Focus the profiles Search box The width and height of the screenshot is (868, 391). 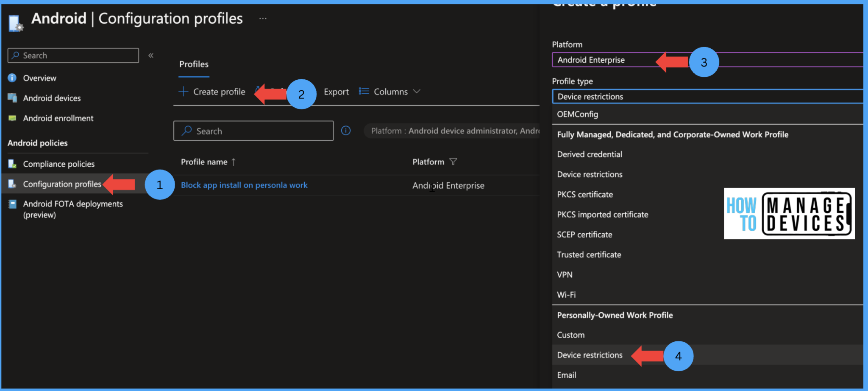click(x=253, y=131)
